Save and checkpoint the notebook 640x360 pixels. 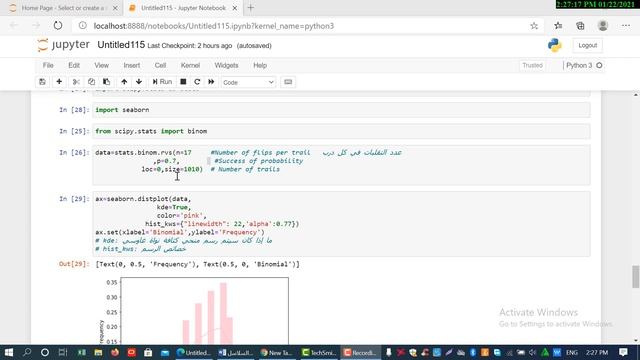point(42,82)
